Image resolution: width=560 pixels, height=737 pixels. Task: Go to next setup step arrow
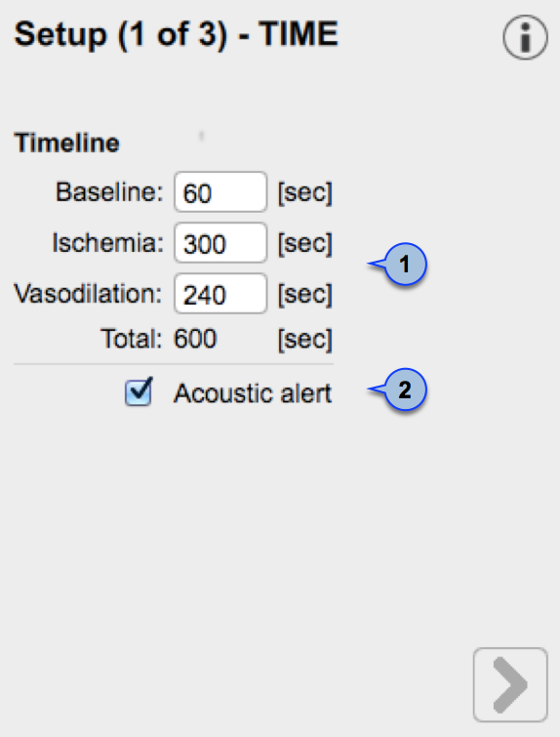point(510,684)
